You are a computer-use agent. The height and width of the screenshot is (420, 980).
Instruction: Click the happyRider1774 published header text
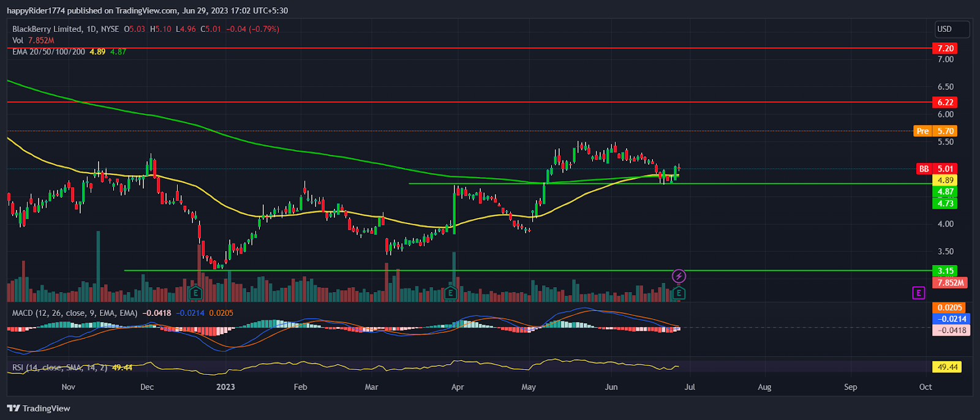147,10
